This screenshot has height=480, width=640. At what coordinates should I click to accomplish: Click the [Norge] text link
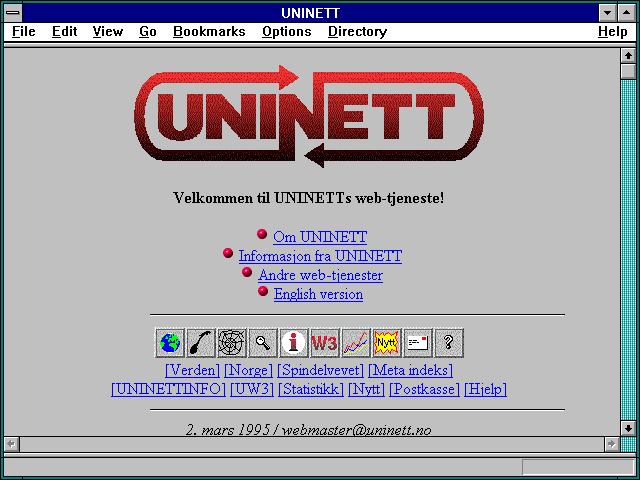249,370
